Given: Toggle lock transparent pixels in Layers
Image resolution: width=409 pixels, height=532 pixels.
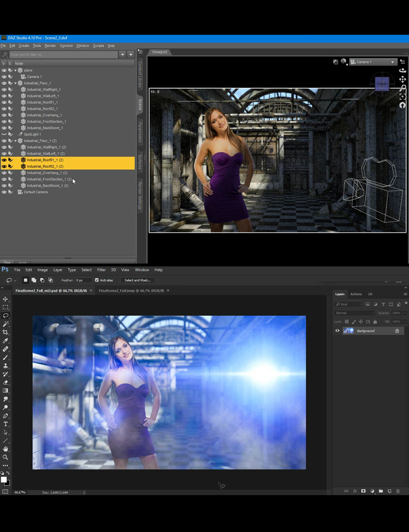Looking at the screenshot, I should (347, 322).
